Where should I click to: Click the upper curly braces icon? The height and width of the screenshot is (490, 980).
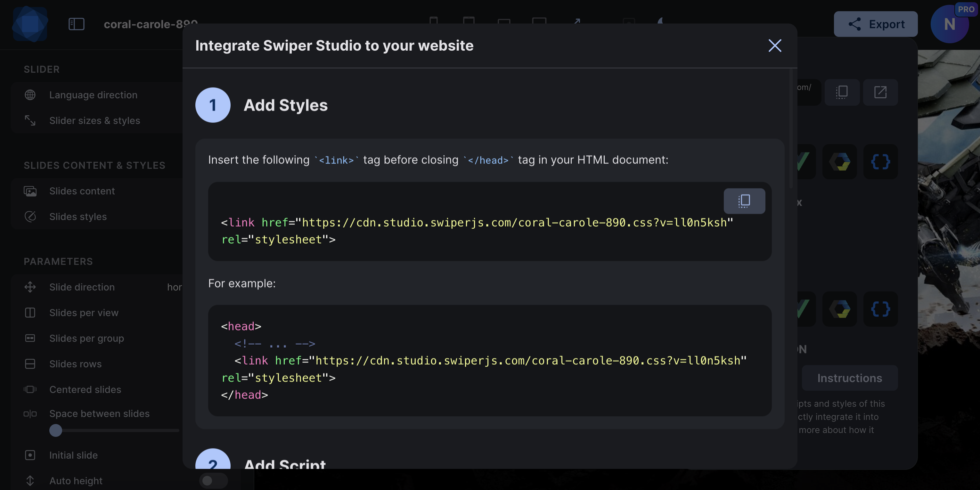coord(880,161)
